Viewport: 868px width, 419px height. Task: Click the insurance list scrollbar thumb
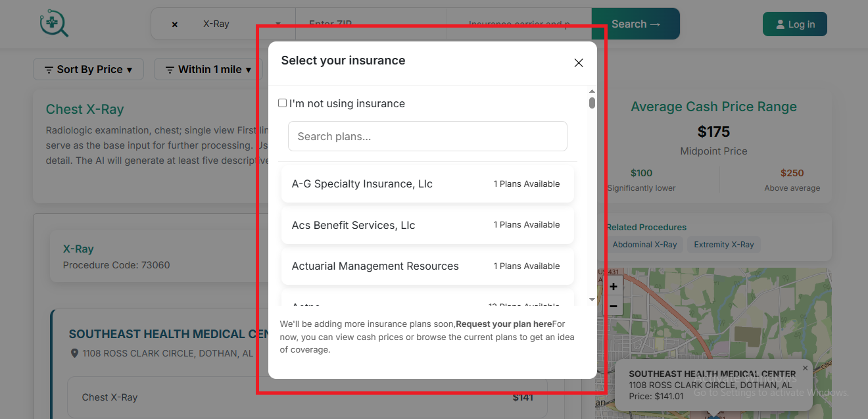coord(592,103)
